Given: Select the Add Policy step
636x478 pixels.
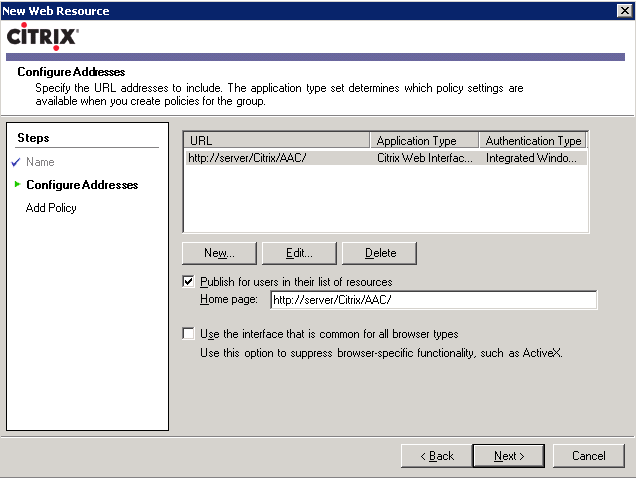Looking at the screenshot, I should (51, 208).
